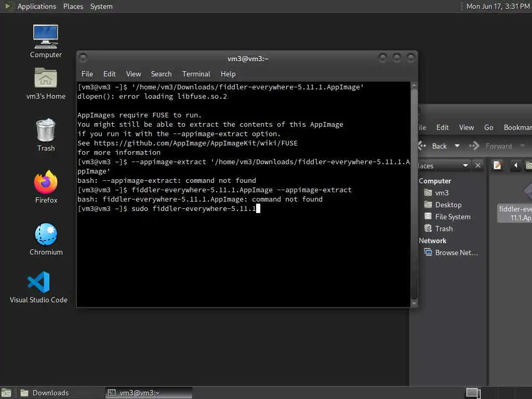The height and width of the screenshot is (399, 532).
Task: Open file manager View menu
Action: pyautogui.click(x=467, y=128)
